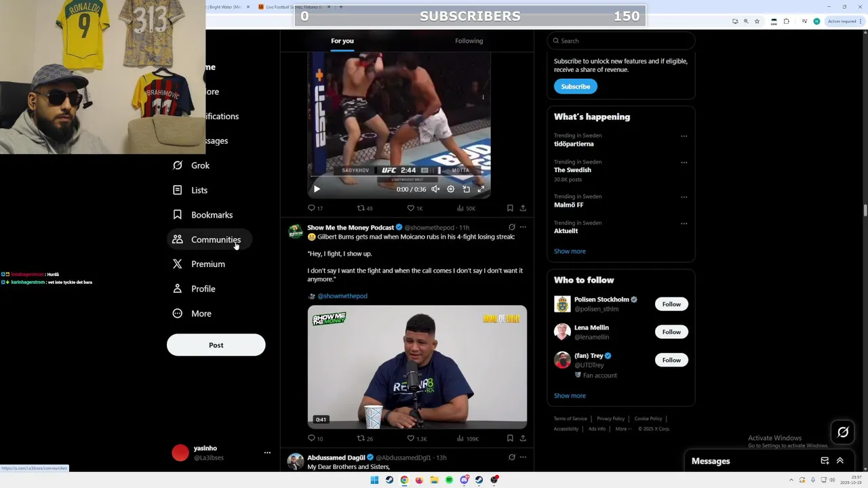This screenshot has width=868, height=488.
Task: Follow (fan) Trey
Action: (671, 360)
